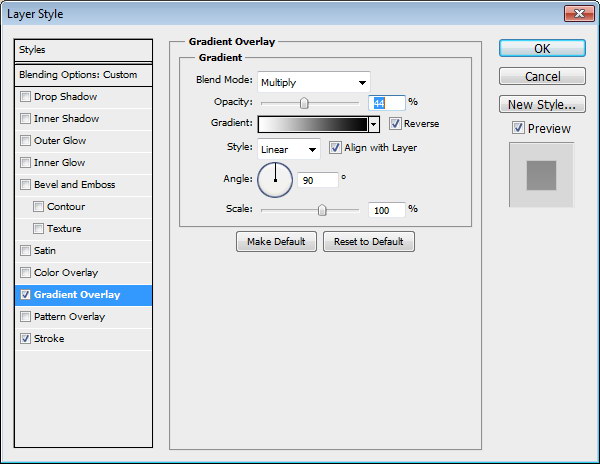The height and width of the screenshot is (464, 600).
Task: Select the Gradient Overlay row label
Action: [77, 295]
